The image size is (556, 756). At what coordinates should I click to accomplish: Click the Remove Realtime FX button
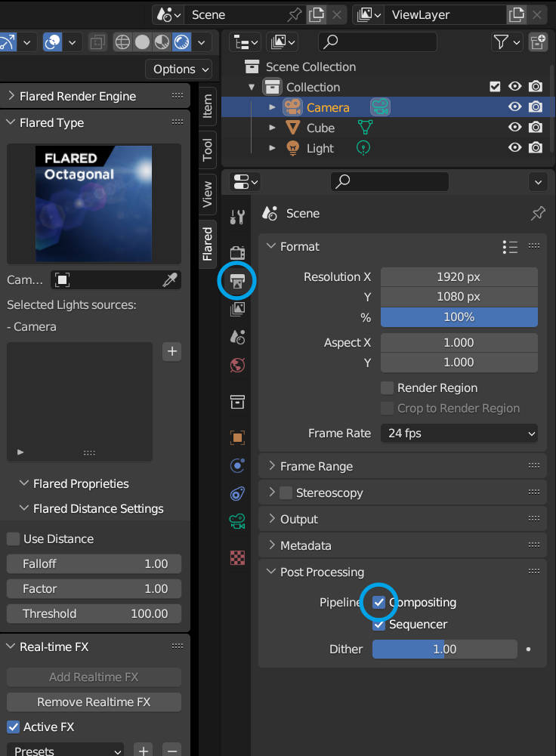(94, 702)
